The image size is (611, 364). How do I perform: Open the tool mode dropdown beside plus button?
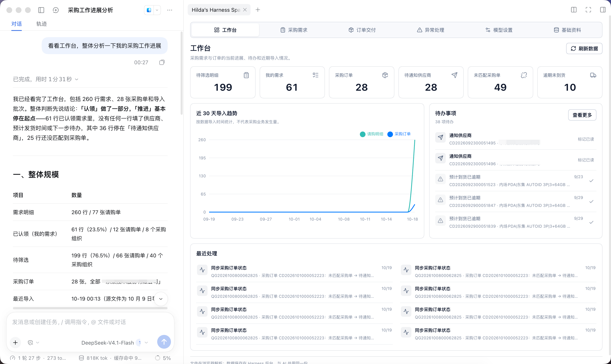click(x=34, y=343)
